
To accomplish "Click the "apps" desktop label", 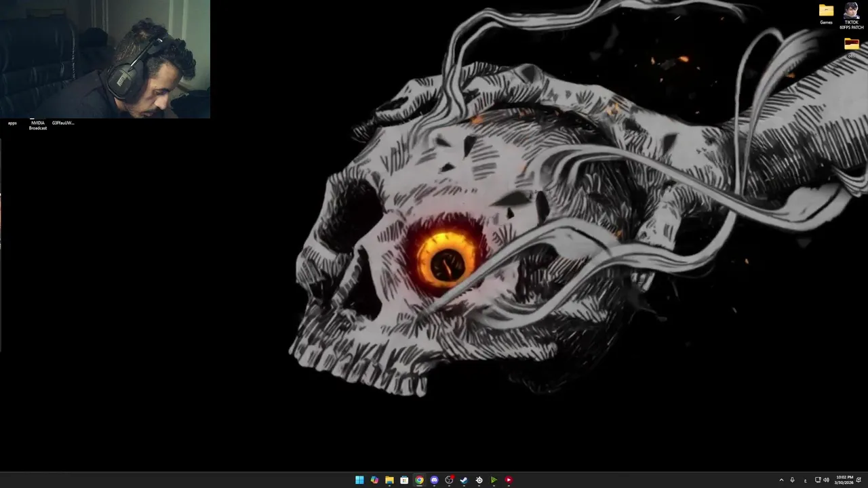I will (12, 123).
